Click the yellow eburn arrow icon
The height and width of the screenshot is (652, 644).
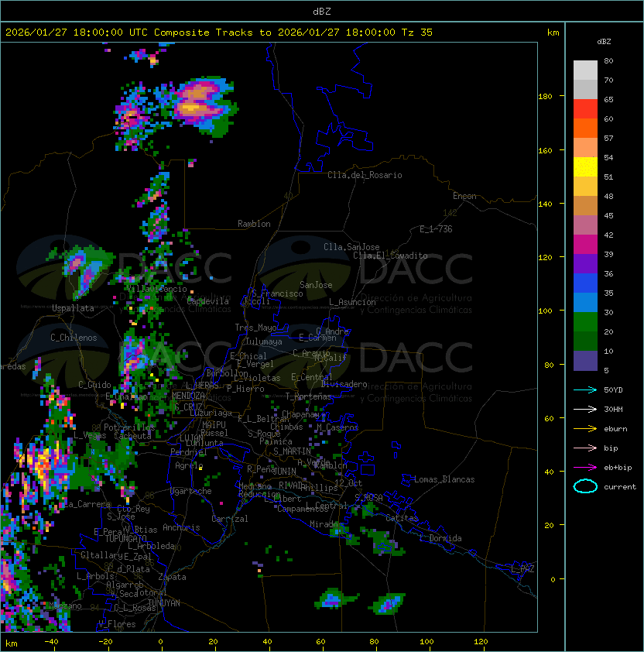[x=585, y=429]
